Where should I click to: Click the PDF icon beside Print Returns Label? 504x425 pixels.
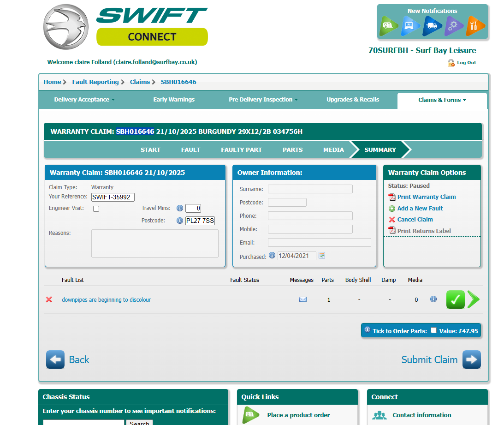392,230
